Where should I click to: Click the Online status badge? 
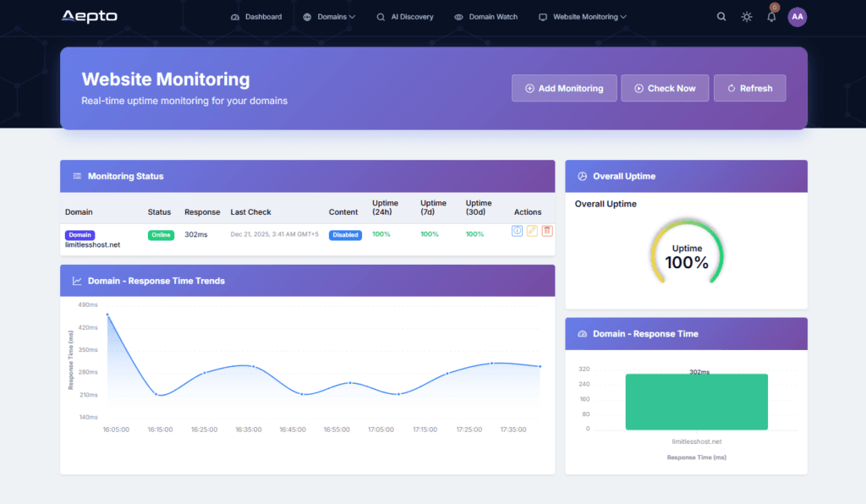point(161,235)
